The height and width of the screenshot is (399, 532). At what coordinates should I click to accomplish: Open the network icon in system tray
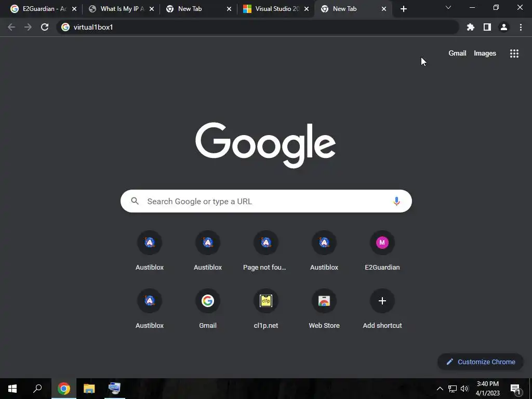tap(453, 389)
